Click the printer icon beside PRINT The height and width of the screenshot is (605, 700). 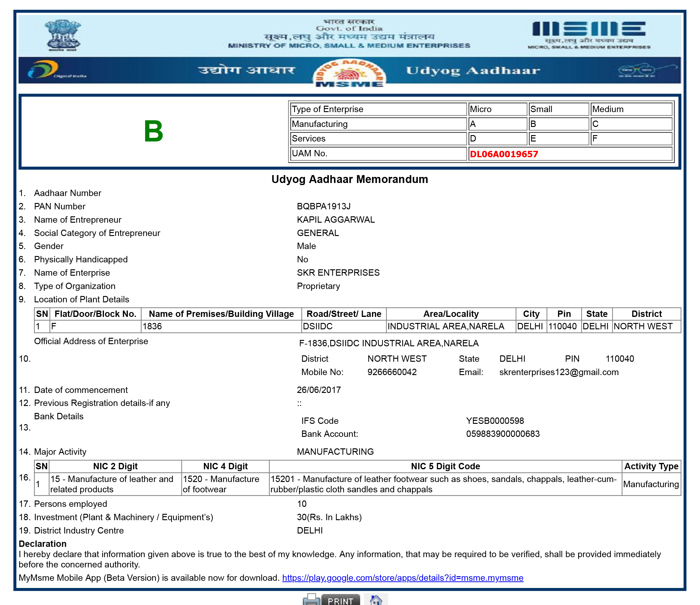point(311,599)
